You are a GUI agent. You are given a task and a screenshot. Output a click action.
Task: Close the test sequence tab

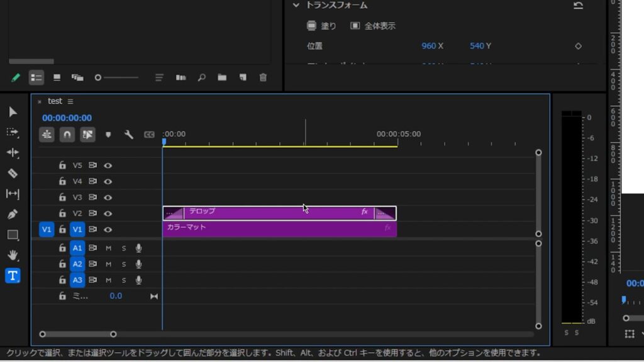pyautogui.click(x=40, y=101)
